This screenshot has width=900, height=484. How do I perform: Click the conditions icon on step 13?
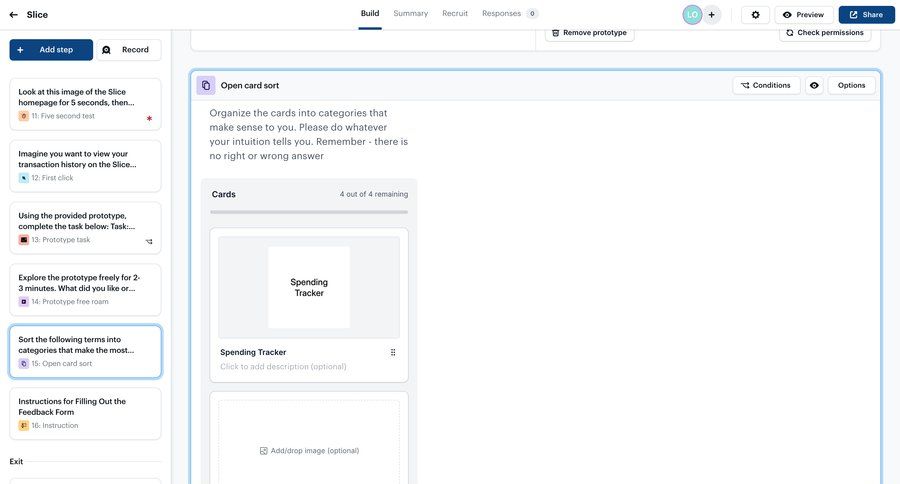coord(149,242)
